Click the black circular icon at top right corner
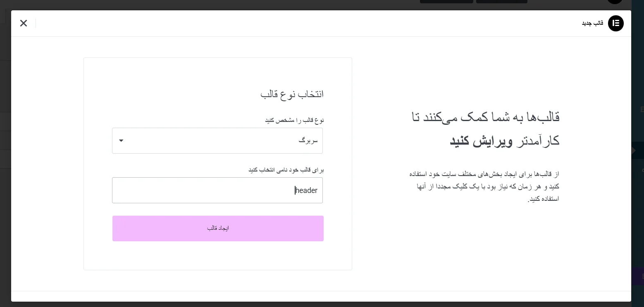644x307 pixels. click(615, 1)
